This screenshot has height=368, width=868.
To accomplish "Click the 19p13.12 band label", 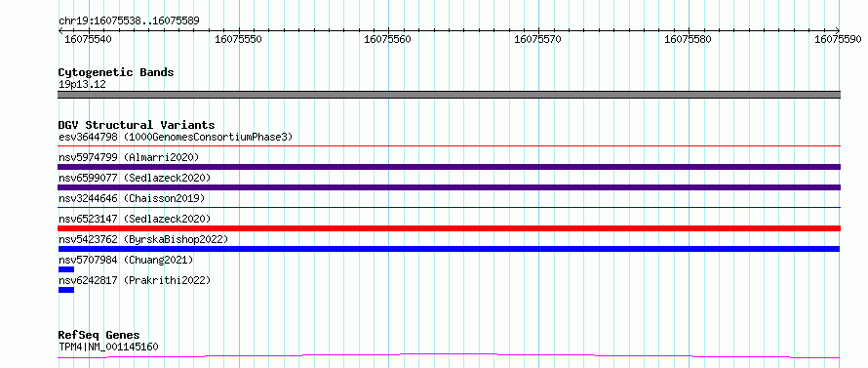I will tap(82, 85).
